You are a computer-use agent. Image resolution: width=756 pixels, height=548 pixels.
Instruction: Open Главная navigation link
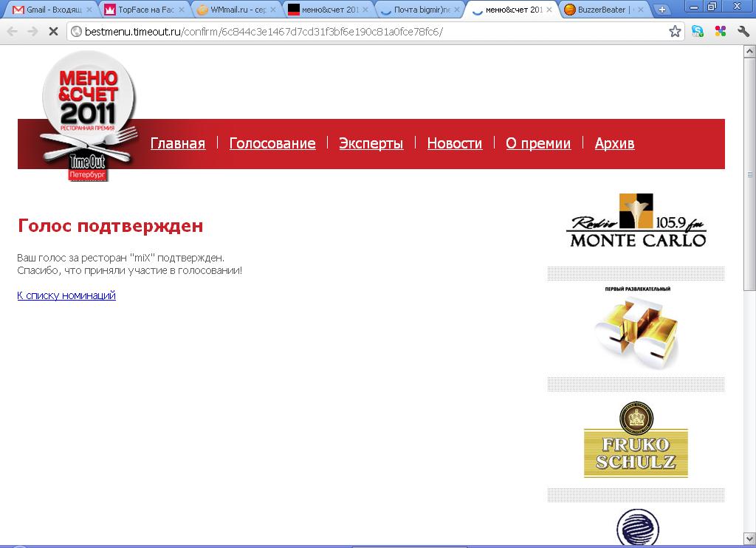(x=178, y=143)
